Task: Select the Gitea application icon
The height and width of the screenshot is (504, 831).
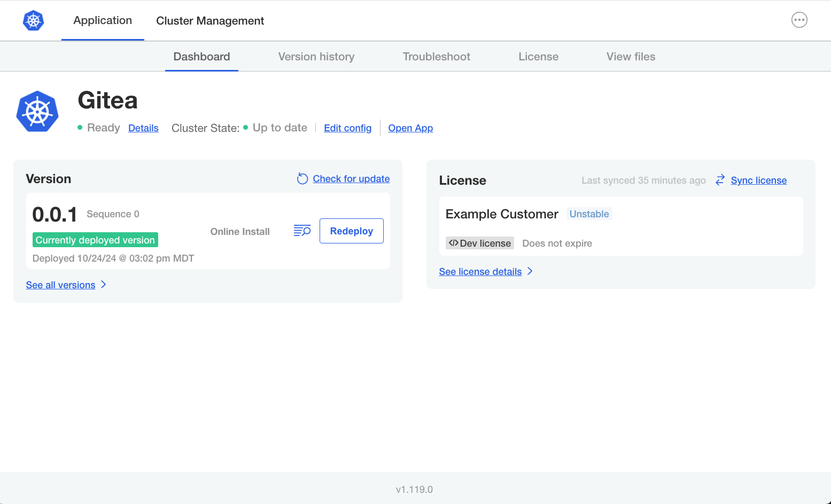Action: [x=37, y=111]
